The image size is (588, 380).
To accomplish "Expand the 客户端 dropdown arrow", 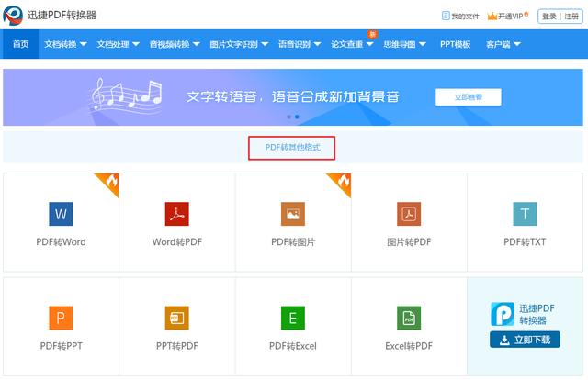I will (517, 44).
